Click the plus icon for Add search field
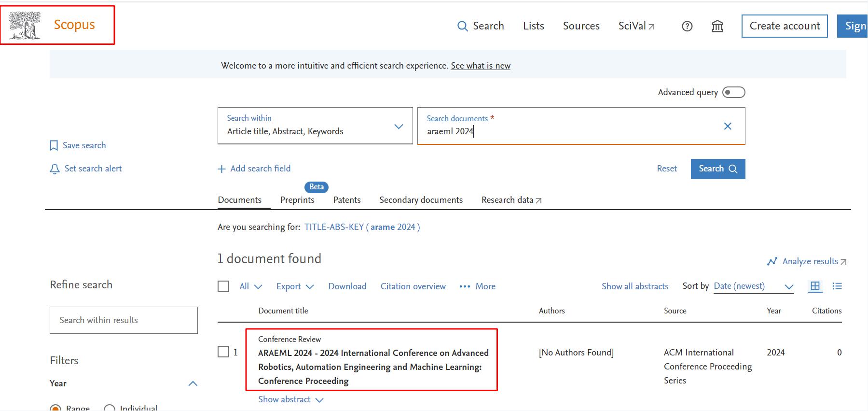Image resolution: width=868 pixels, height=411 pixels. click(221, 169)
